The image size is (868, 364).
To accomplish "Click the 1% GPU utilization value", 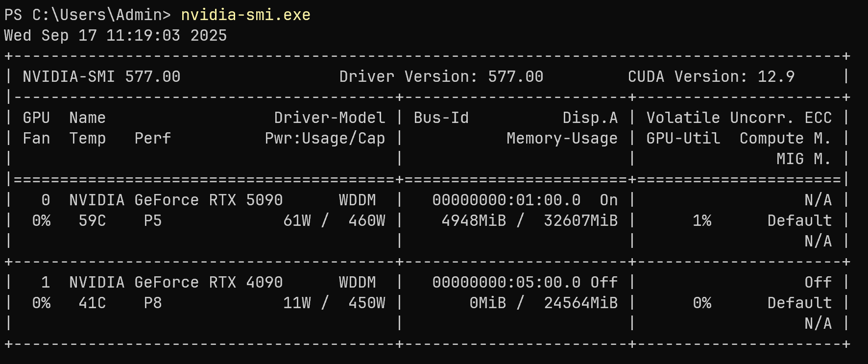I will pos(702,220).
